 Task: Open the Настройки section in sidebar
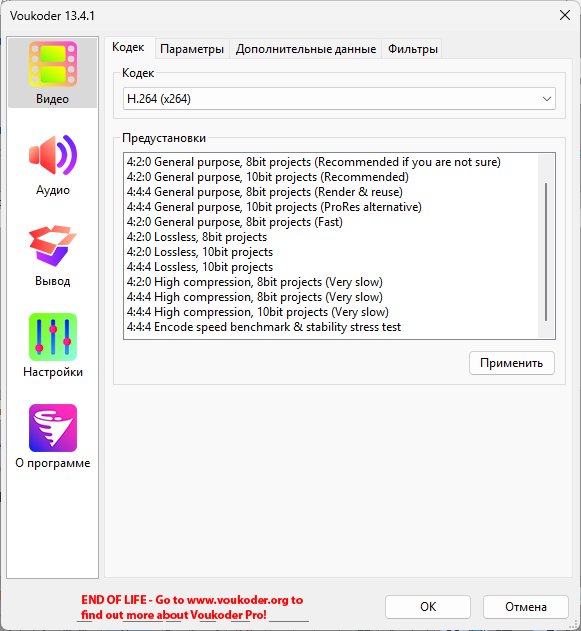coord(53,347)
